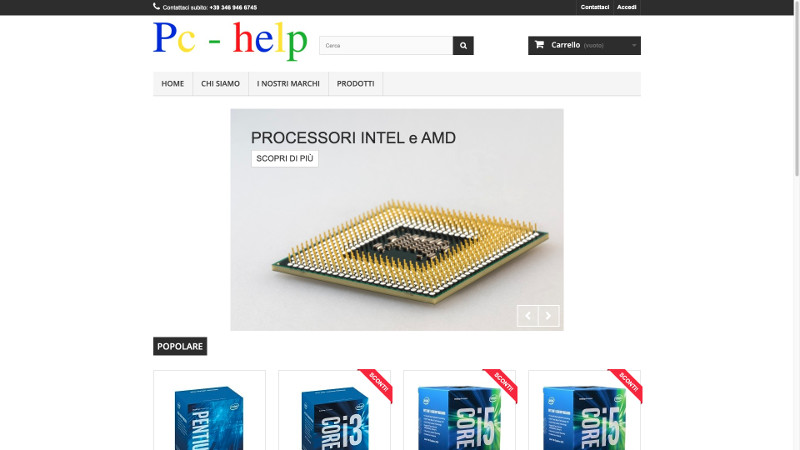
Task: Open the Contattaci link
Action: pyautogui.click(x=594, y=7)
